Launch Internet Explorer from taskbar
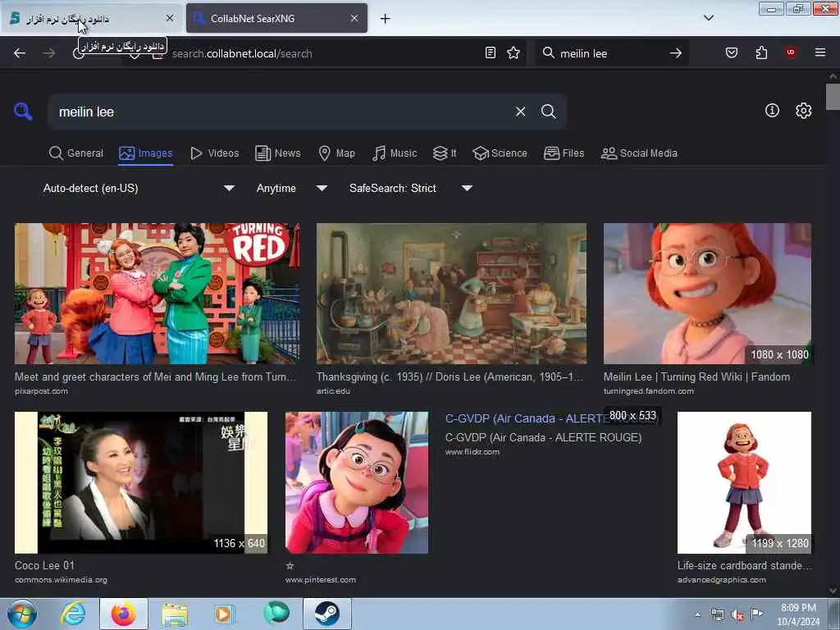The image size is (840, 630). pyautogui.click(x=73, y=614)
